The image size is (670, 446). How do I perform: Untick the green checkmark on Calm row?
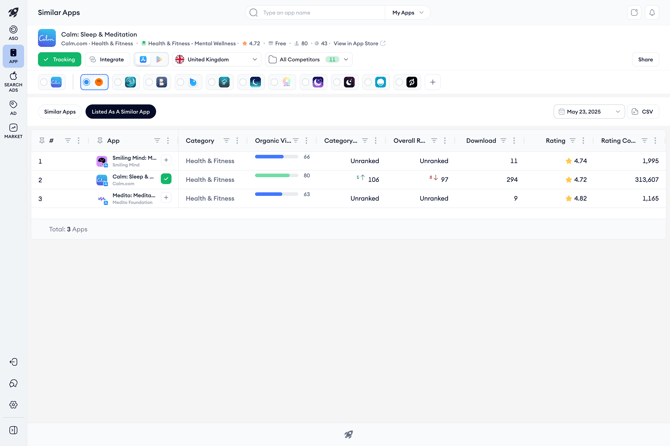[166, 179]
